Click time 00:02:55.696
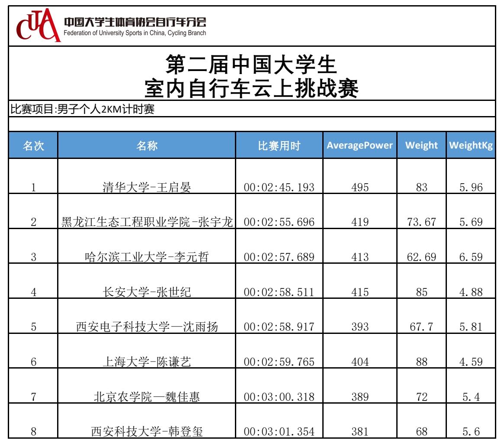The height and width of the screenshot is (440, 504). (x=279, y=222)
